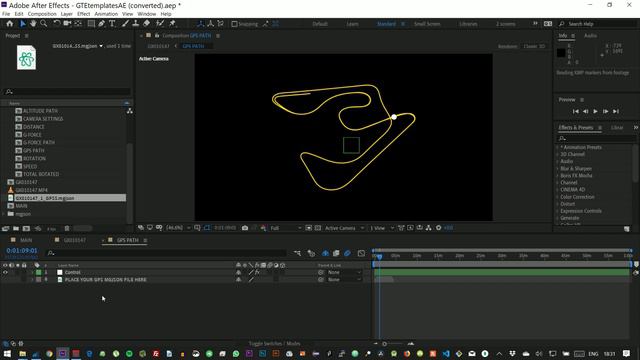Open the Animation menu

coord(106,14)
